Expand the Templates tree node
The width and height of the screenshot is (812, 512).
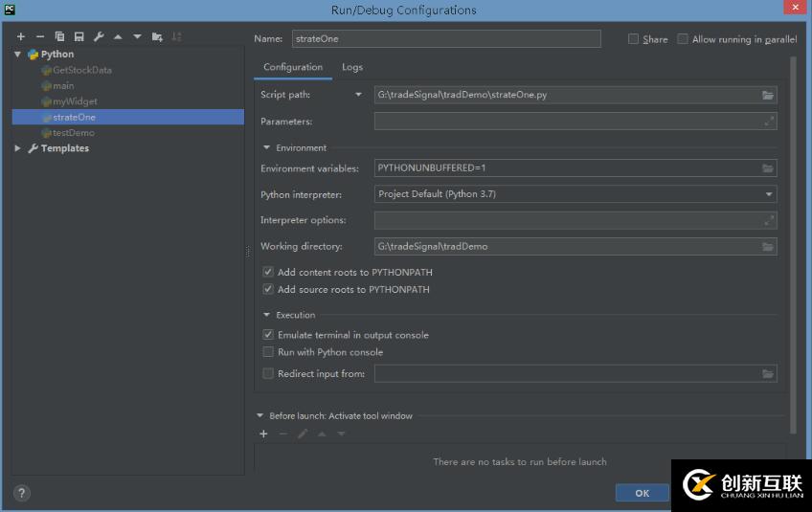click(x=18, y=148)
